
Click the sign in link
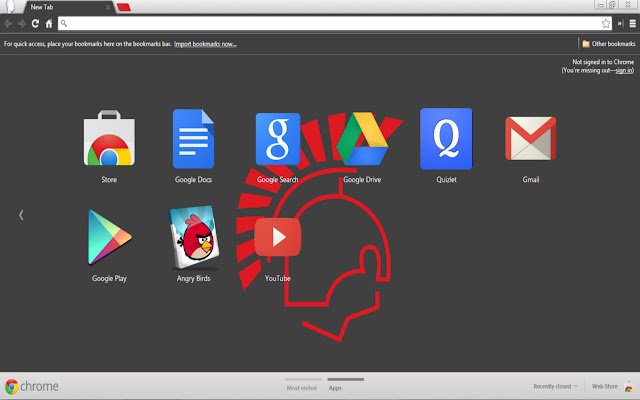[624, 70]
